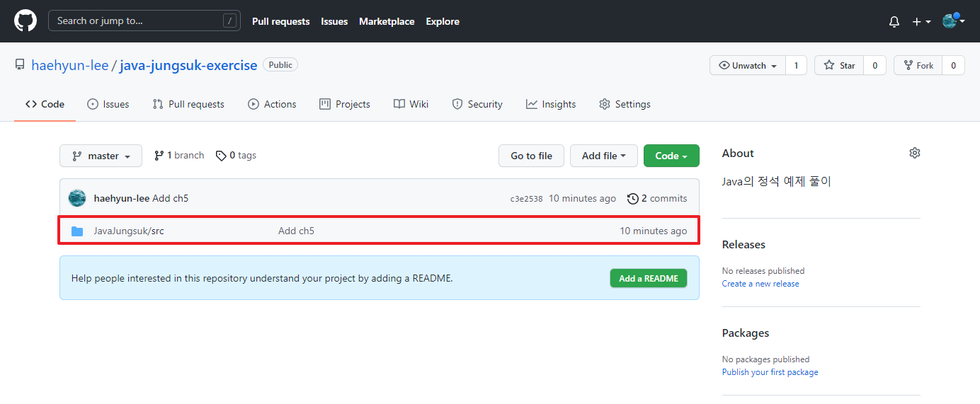
Task: Star the repository
Action: click(x=839, y=65)
